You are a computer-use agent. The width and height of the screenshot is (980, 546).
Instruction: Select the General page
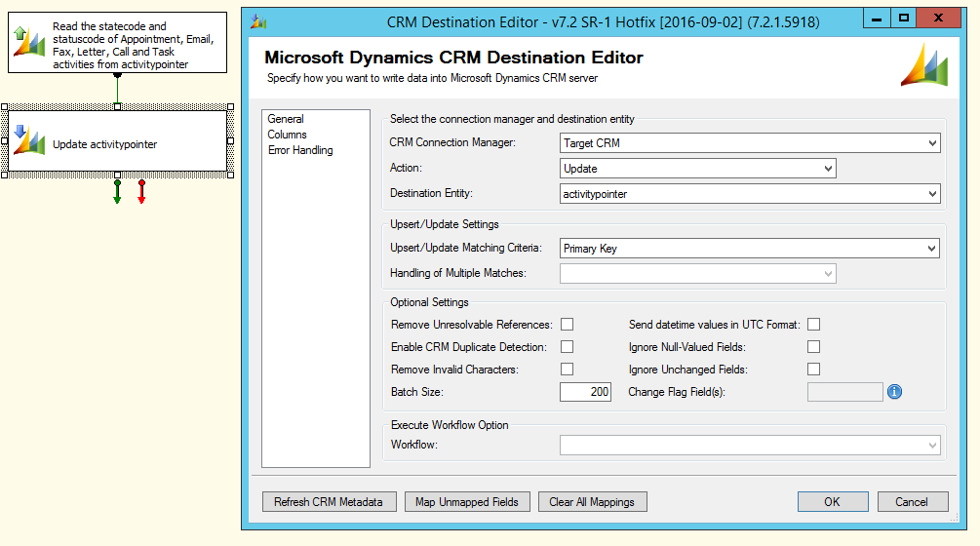point(286,119)
